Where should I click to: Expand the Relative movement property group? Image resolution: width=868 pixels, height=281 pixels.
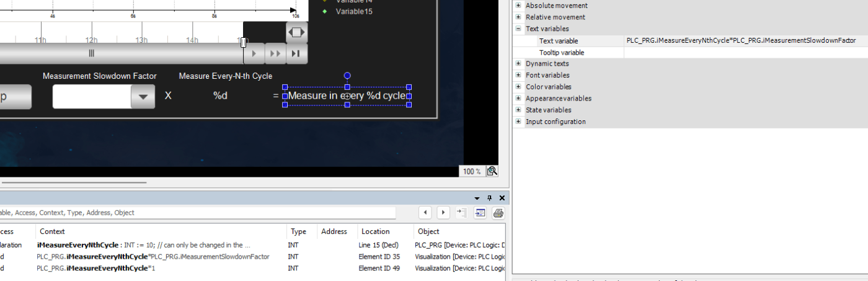click(x=518, y=17)
